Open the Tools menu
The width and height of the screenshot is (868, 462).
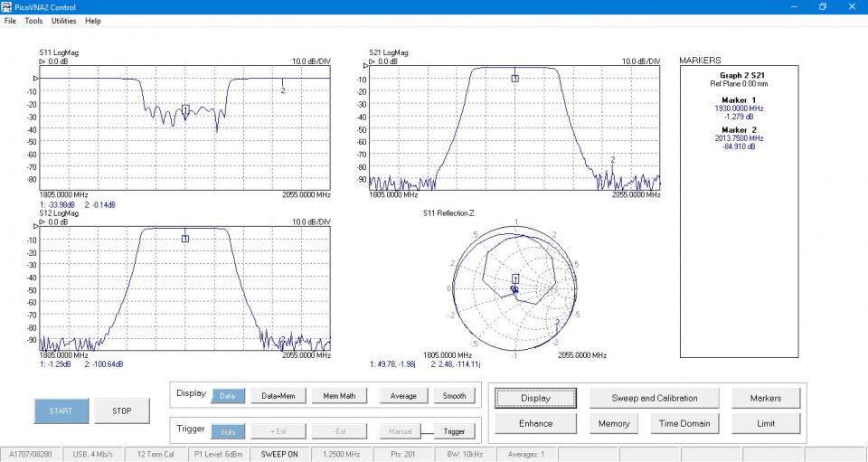[x=33, y=20]
